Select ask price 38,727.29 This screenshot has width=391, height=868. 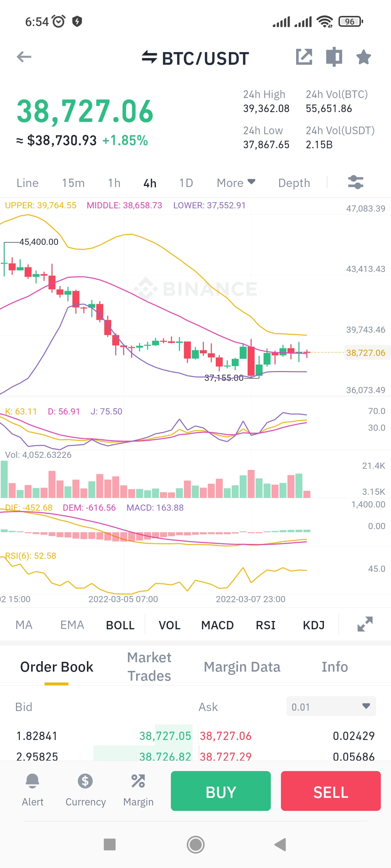tap(226, 756)
